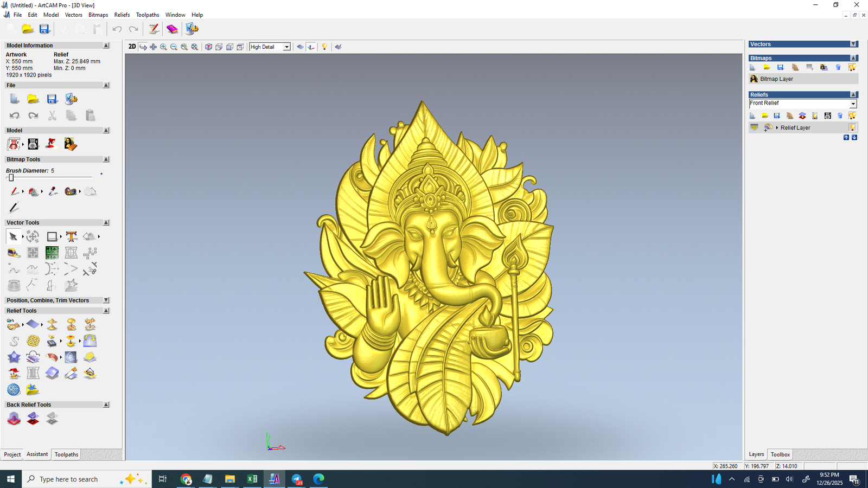Switch to the Toolbox tab
Screen dimensions: 868x488
(780, 454)
